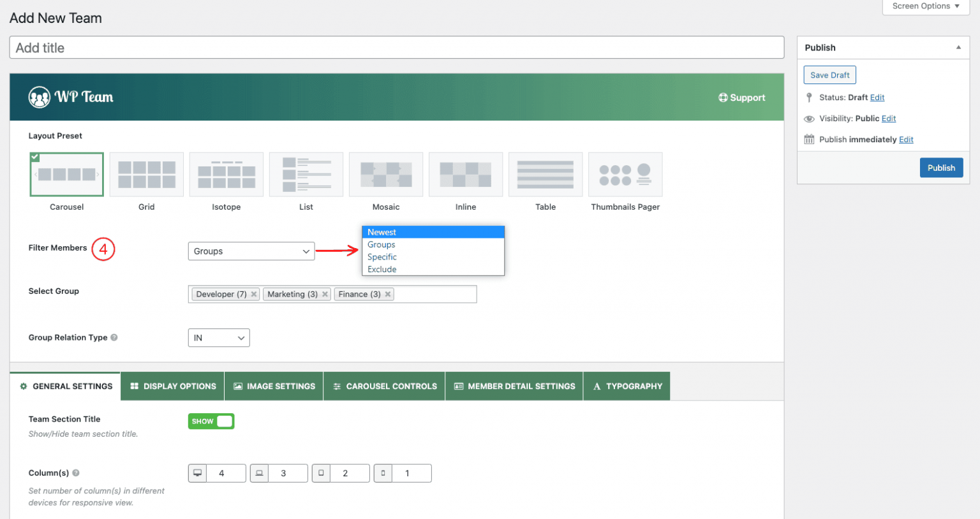The height and width of the screenshot is (519, 980).
Task: Choose the Inline layout preset
Action: pyautogui.click(x=465, y=174)
